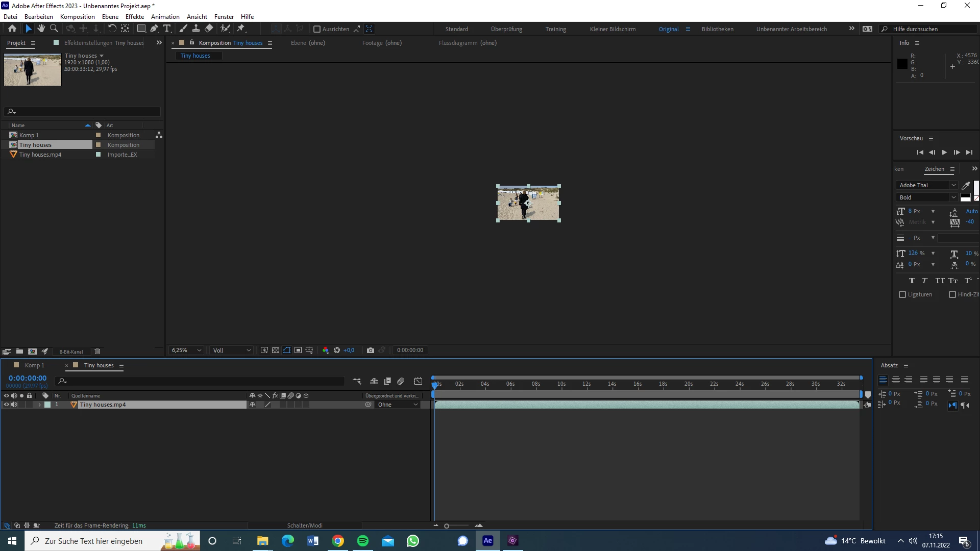The image size is (980, 551).
Task: Select the Zoom magnifier tool
Action: tap(54, 29)
